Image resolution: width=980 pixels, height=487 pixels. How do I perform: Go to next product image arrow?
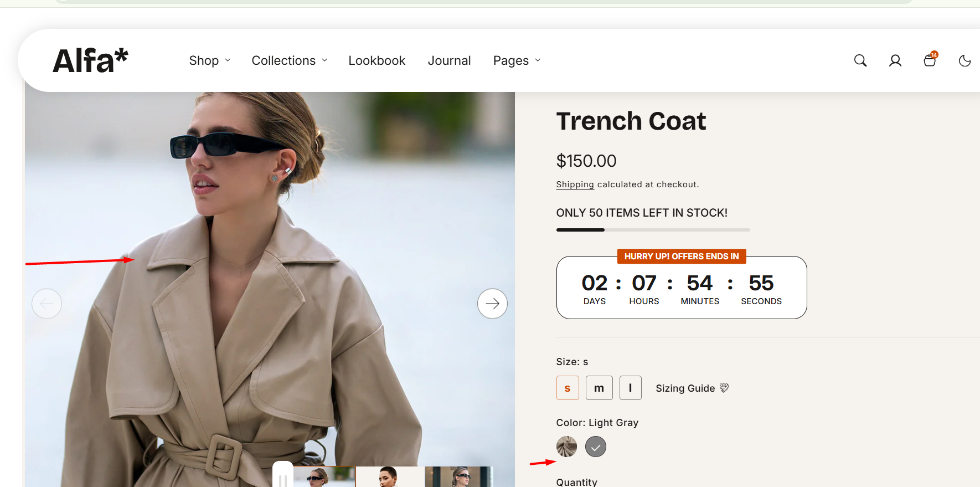(x=492, y=304)
